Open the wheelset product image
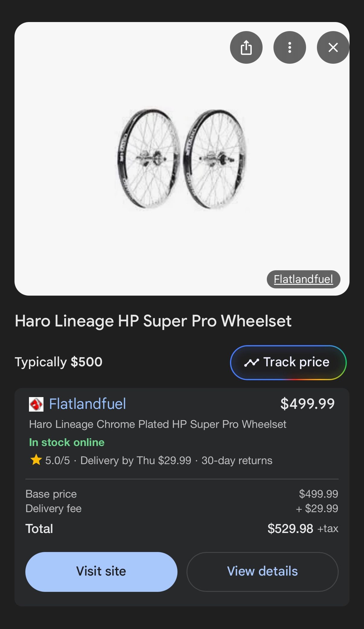 coord(182,159)
